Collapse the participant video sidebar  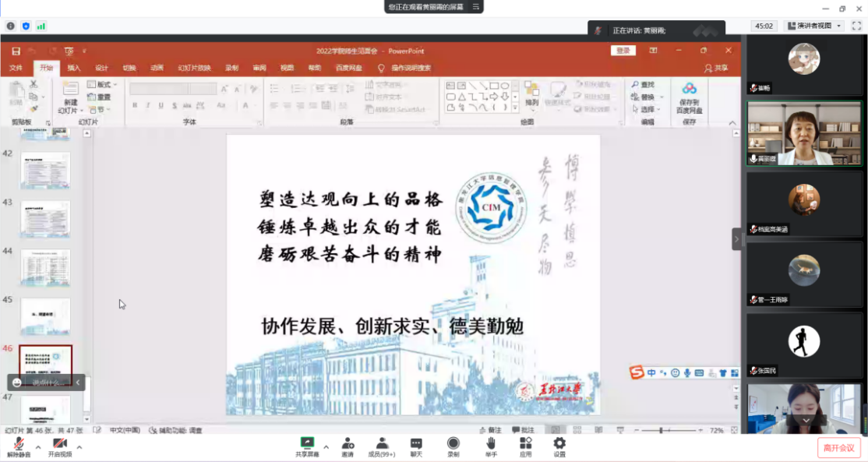tap(736, 238)
